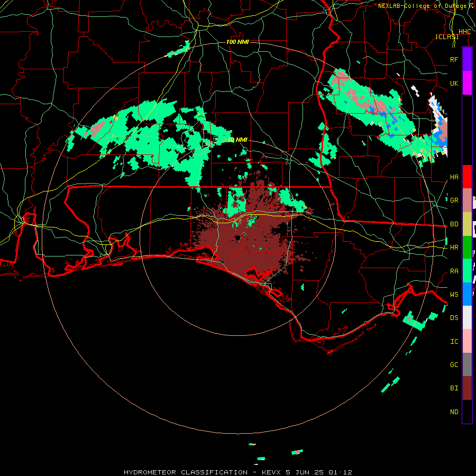The width and height of the screenshot is (476, 476).
Task: Pick the dusty pink GR color swatch
Action: [x=467, y=200]
